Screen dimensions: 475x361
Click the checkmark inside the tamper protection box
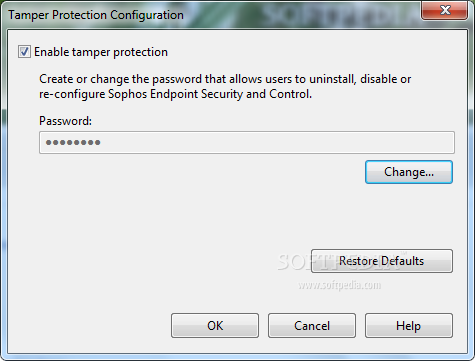(x=24, y=52)
